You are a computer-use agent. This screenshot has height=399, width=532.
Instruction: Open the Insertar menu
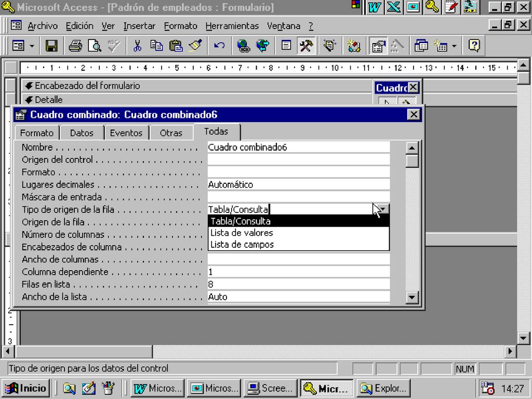pos(139,26)
